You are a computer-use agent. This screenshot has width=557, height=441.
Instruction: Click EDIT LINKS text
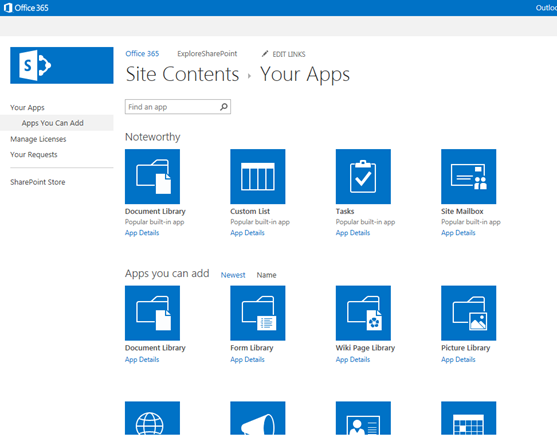[289, 54]
